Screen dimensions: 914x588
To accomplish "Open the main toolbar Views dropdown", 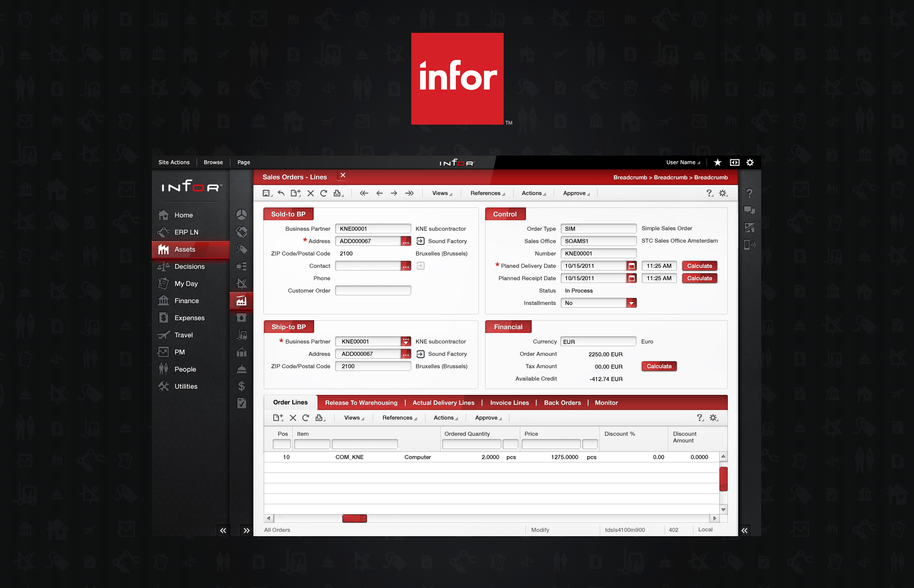I will pyautogui.click(x=442, y=193).
